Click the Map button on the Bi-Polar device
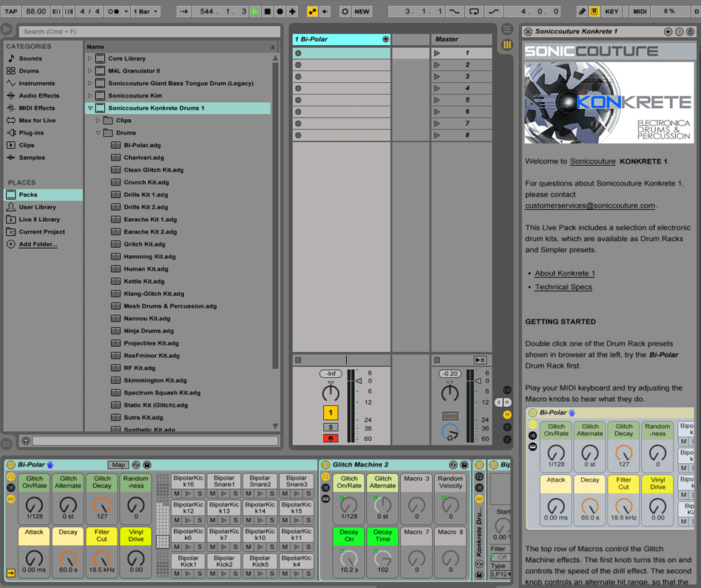The width and height of the screenshot is (701, 588). point(118,465)
